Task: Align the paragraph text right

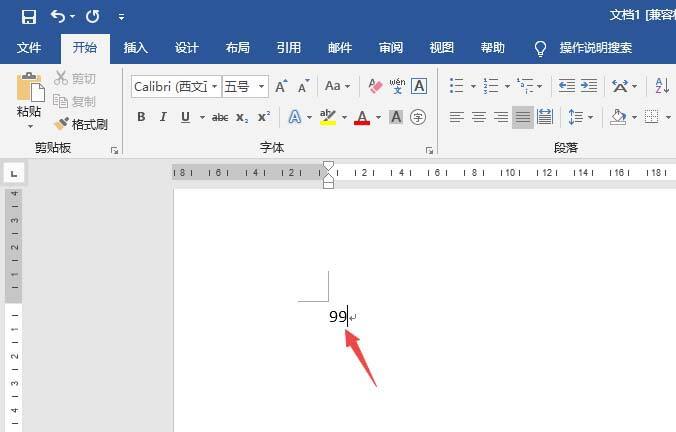Action: (501, 117)
